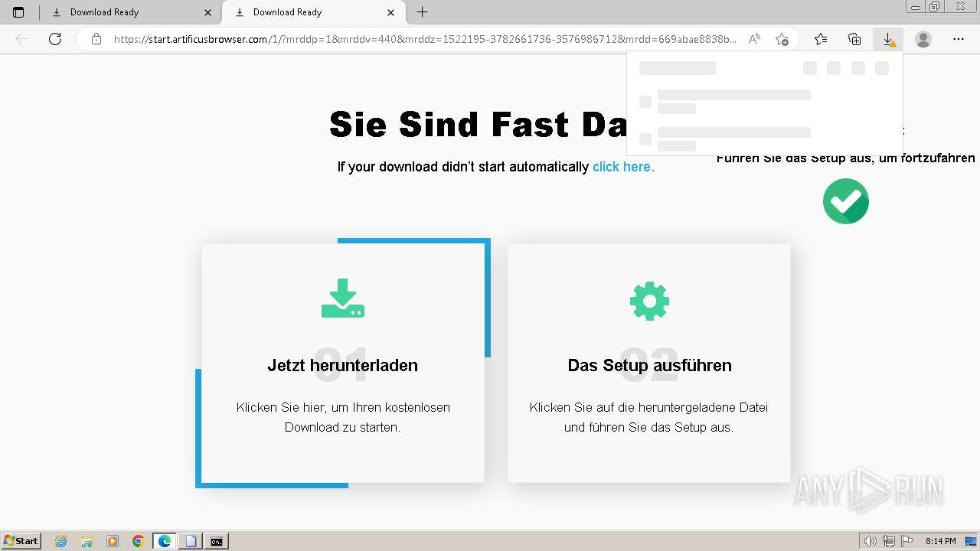Click 'Jetzt herunterladen' heading
This screenshot has height=551, width=980.
click(x=343, y=365)
